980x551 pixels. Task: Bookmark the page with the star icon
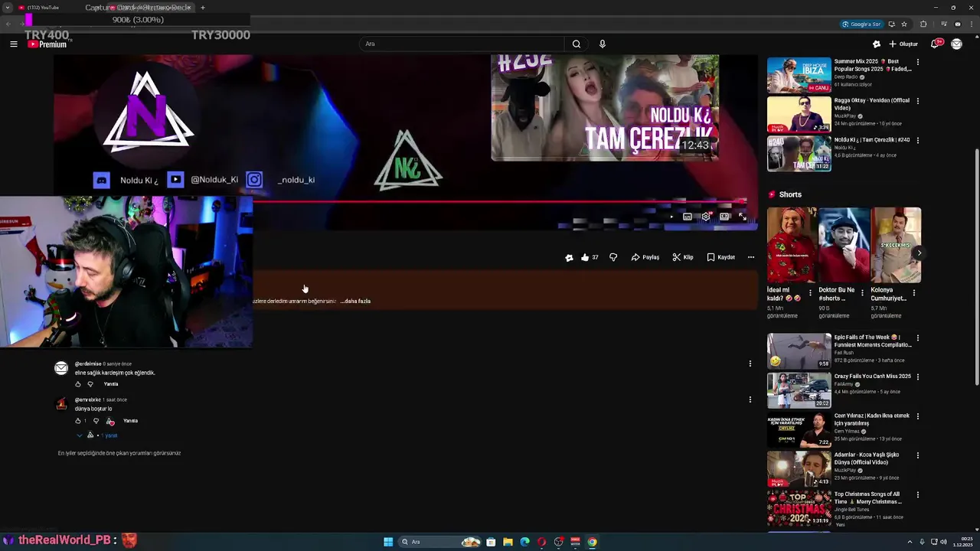point(904,24)
